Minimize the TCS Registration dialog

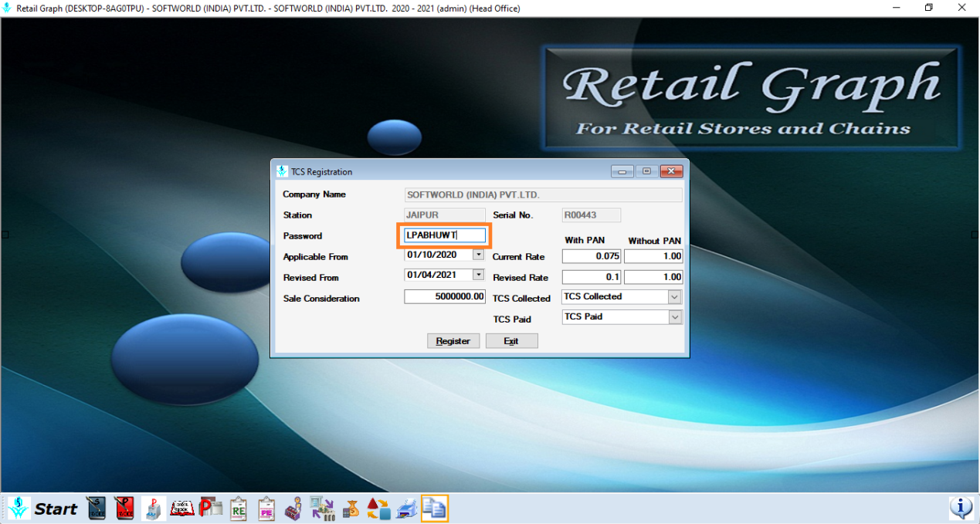(x=622, y=171)
